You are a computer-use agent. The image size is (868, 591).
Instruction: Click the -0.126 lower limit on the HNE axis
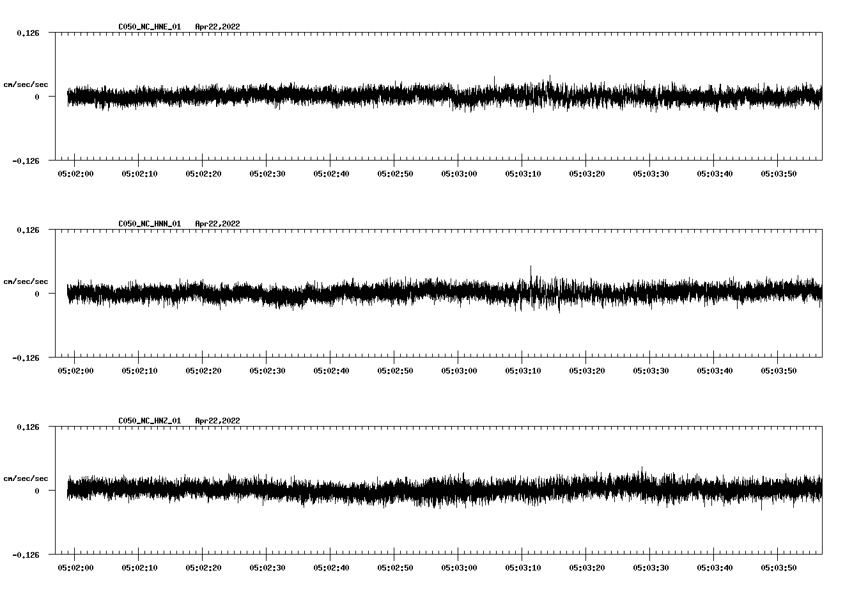[26, 161]
